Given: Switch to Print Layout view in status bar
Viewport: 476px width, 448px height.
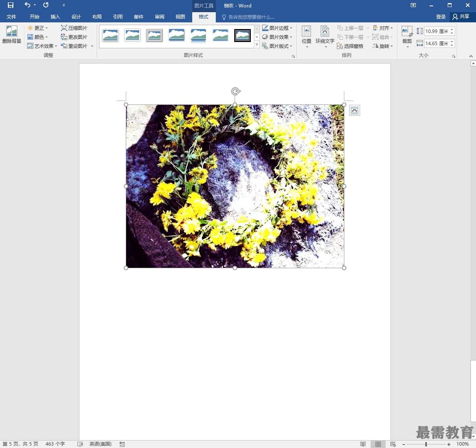Looking at the screenshot, I should (x=378, y=444).
